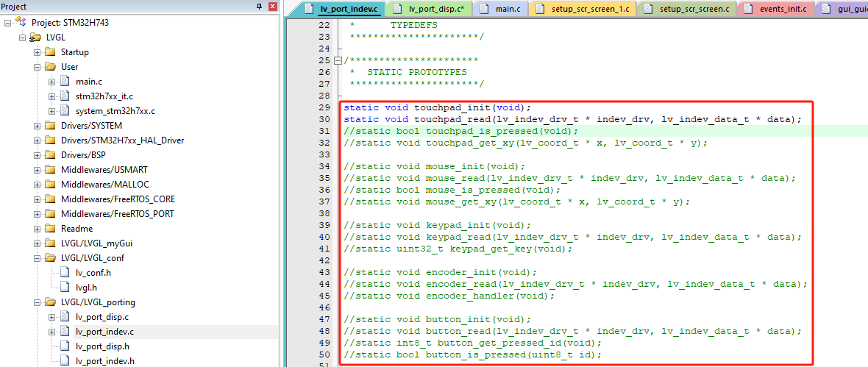Switch to the events_init.c tab
Viewport: 868px width, 367px height.
coord(775,9)
